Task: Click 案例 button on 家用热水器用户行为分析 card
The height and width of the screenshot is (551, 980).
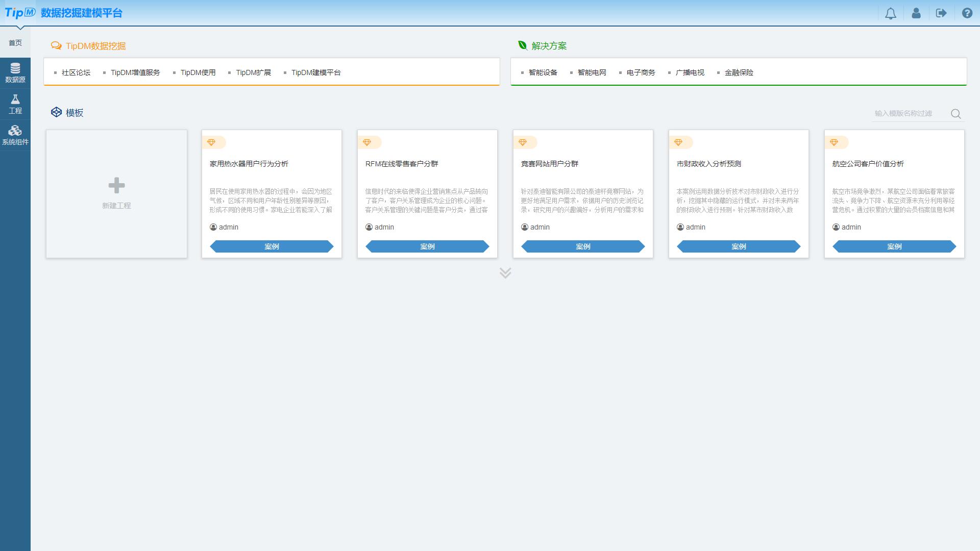Action: point(272,246)
